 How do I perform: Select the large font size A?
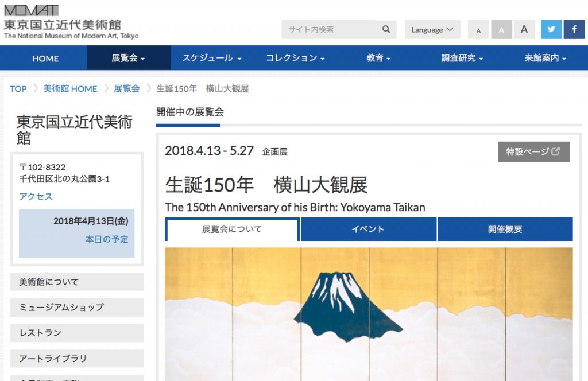524,30
